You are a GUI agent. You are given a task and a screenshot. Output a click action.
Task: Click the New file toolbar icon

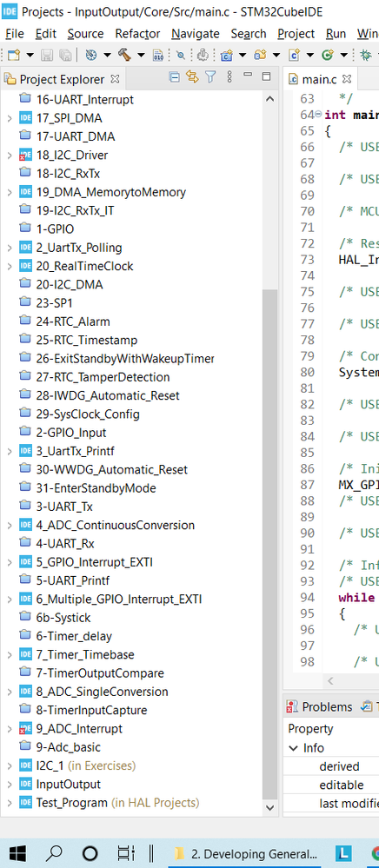pos(13,55)
